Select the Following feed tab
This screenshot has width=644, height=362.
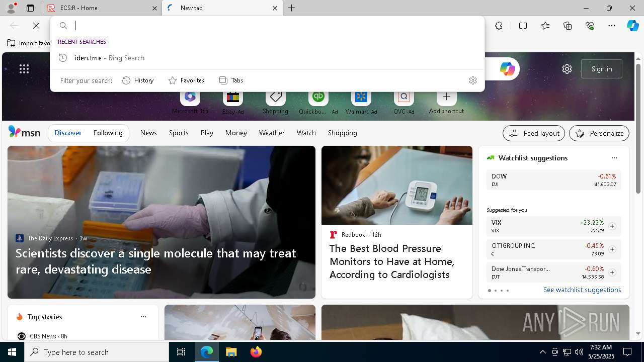[x=108, y=133]
